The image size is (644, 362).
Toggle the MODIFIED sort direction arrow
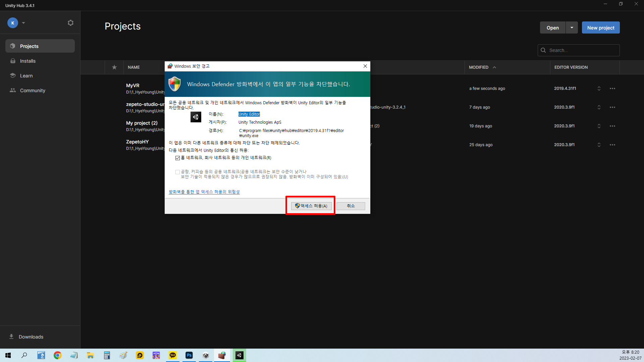[494, 67]
